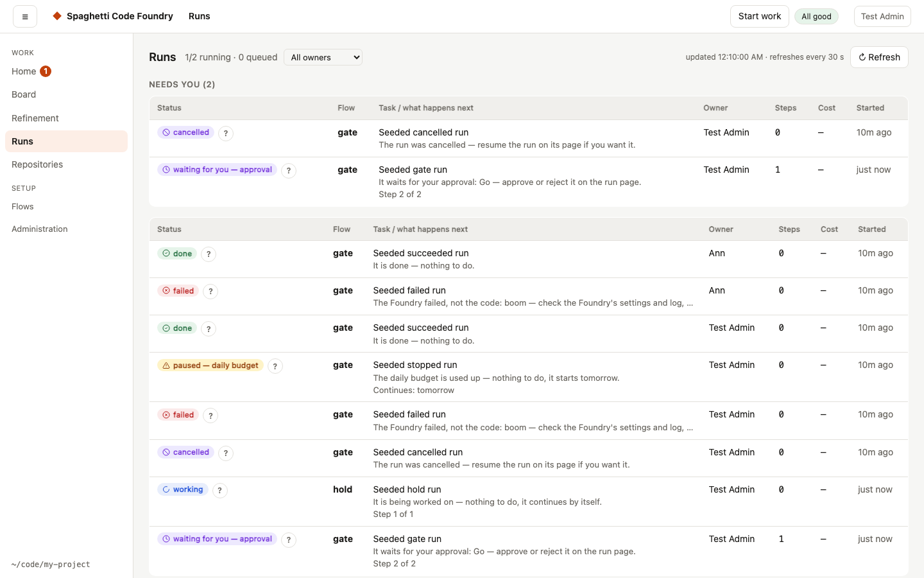The image size is (924, 578).
Task: Click the working status badge
Action: pyautogui.click(x=183, y=489)
